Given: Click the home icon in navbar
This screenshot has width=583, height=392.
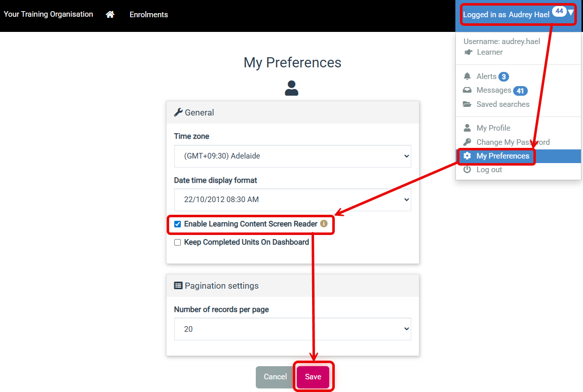Looking at the screenshot, I should click(110, 15).
